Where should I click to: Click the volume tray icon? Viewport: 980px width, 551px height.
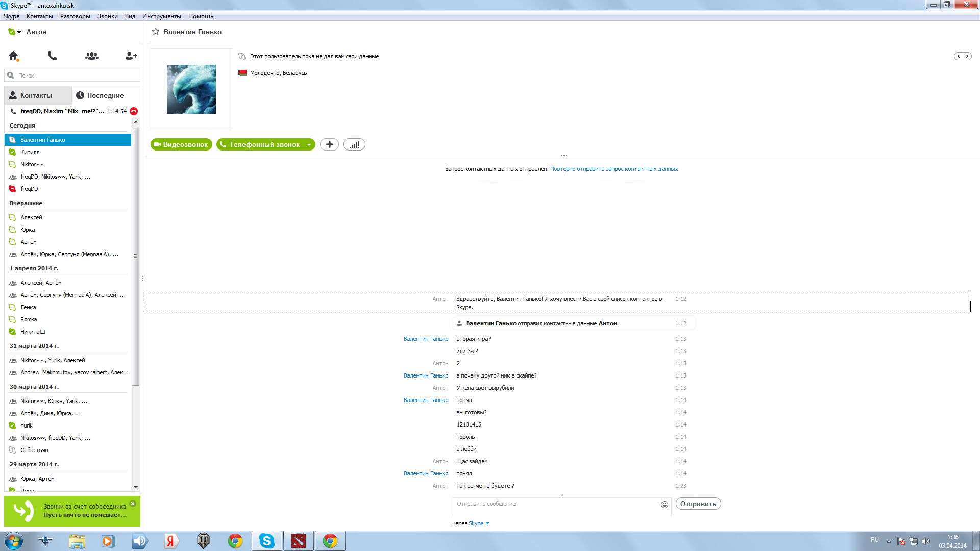(x=926, y=541)
